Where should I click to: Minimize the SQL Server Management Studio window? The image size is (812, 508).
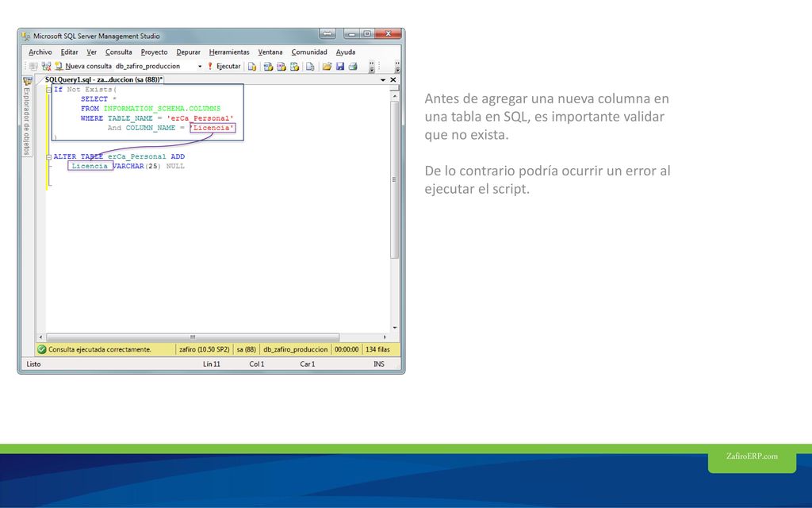[x=351, y=33]
